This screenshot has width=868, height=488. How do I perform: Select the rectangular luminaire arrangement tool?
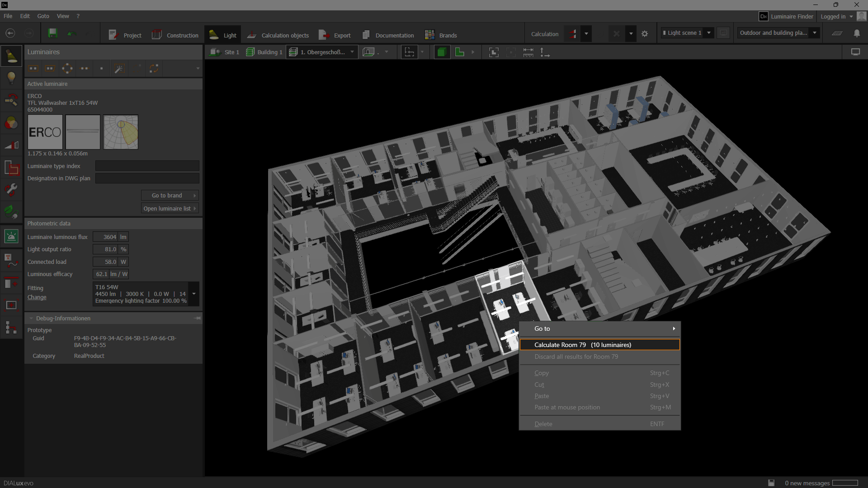pos(33,69)
